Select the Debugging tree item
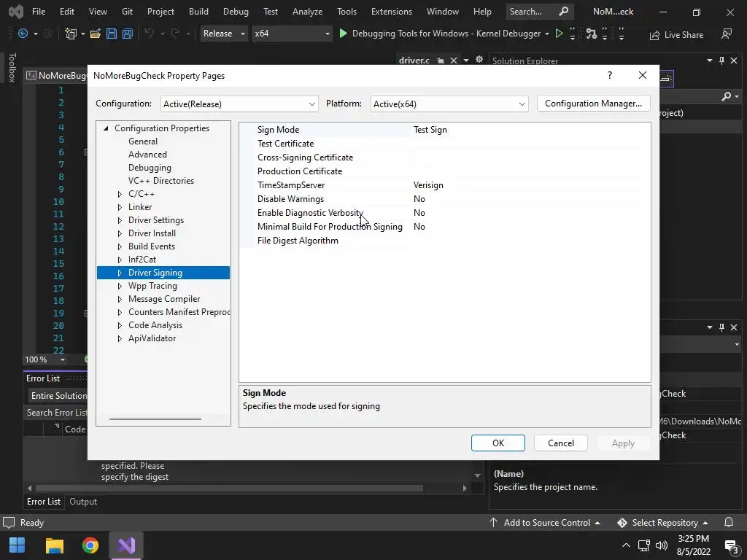This screenshot has height=560, width=747. click(x=150, y=168)
